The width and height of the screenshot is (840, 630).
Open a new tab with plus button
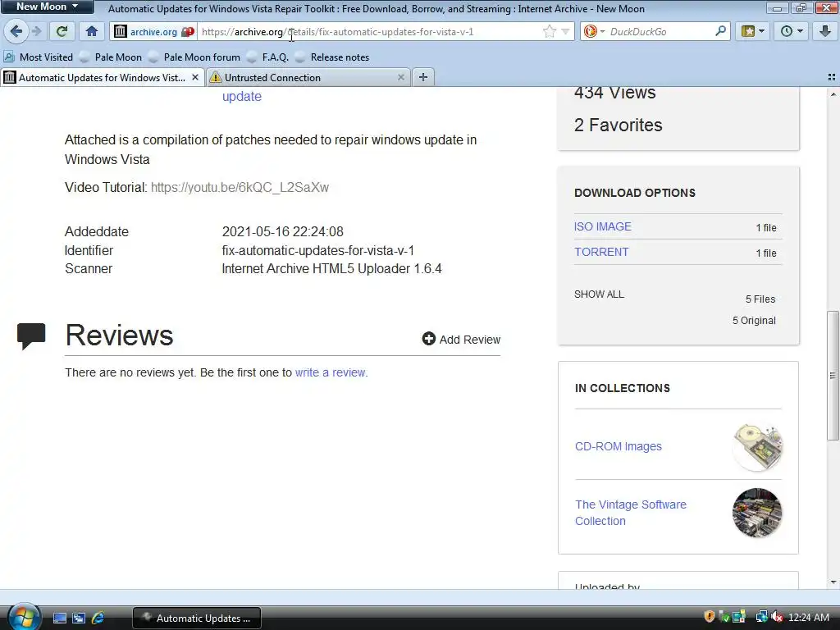coord(423,78)
